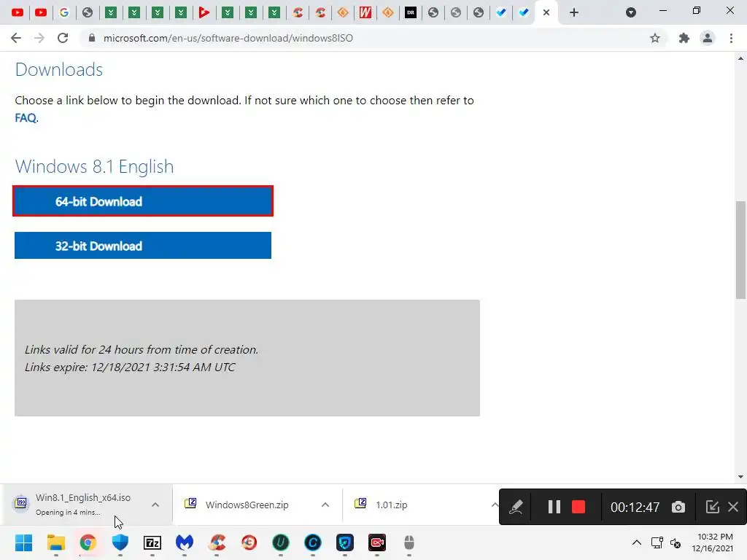
Task: Click the scrollbar up arrow
Action: coord(740,58)
